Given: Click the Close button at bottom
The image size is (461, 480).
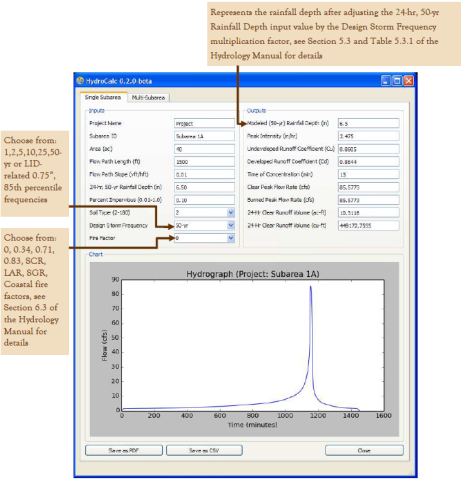Looking at the screenshot, I should point(364,450).
